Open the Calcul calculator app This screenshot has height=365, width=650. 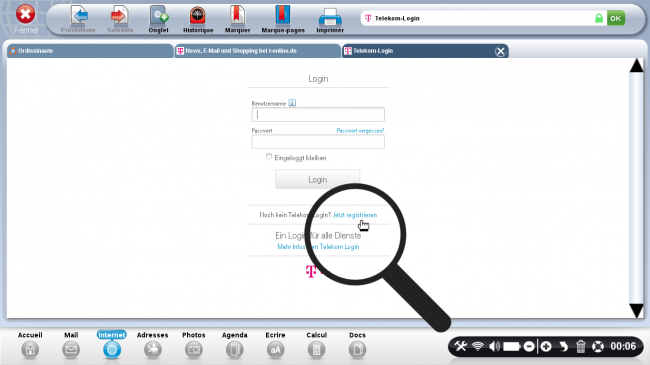click(x=316, y=350)
